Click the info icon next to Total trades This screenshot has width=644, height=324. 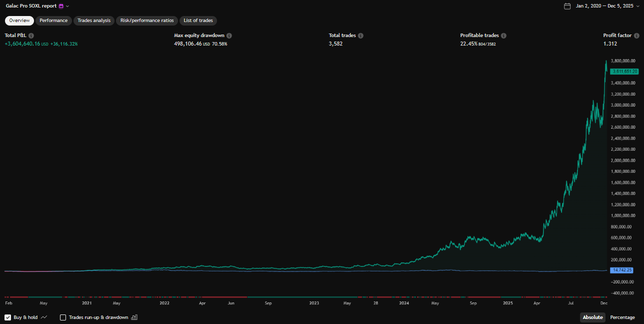(360, 36)
